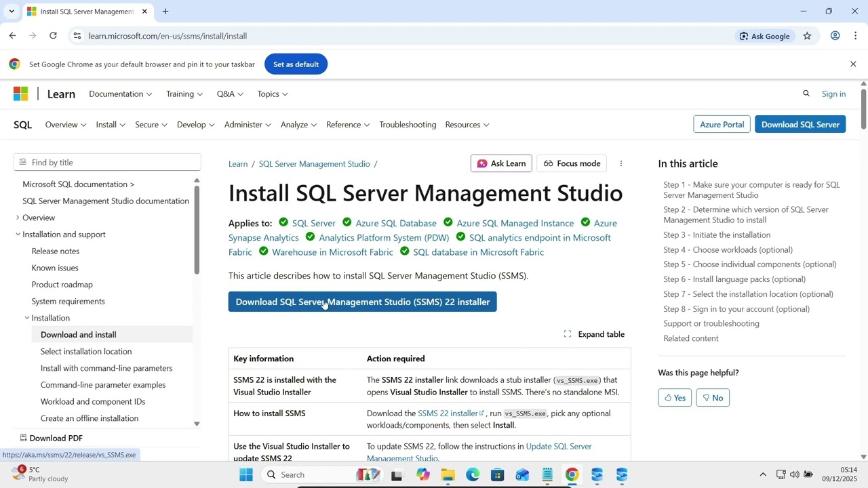The image size is (868, 488).
Task: Open Microsoft Store from the taskbar
Action: click(x=498, y=474)
